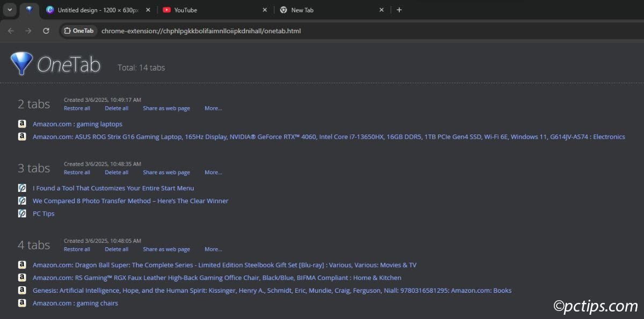Restore all tabs in the 2 tabs group
This screenshot has width=644, height=319.
pyautogui.click(x=77, y=108)
